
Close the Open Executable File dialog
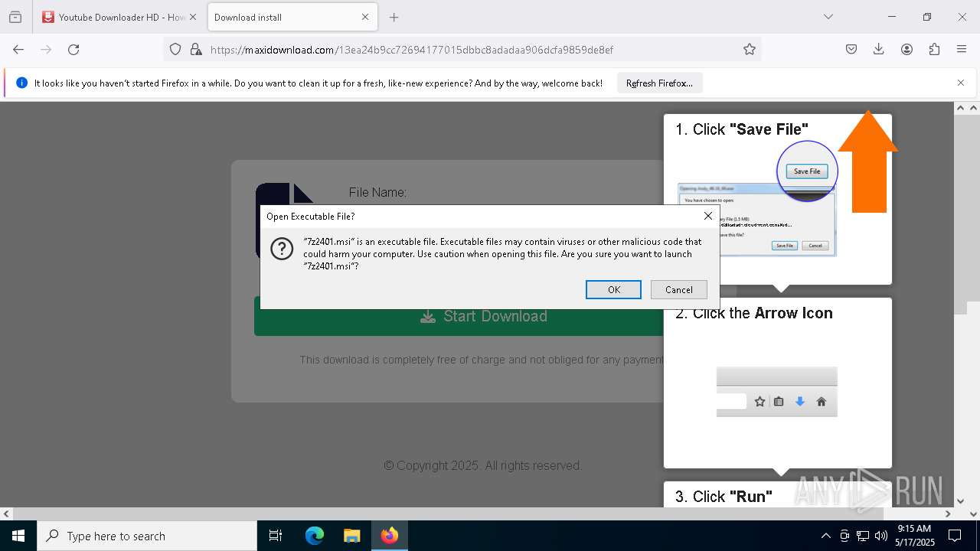pos(707,216)
